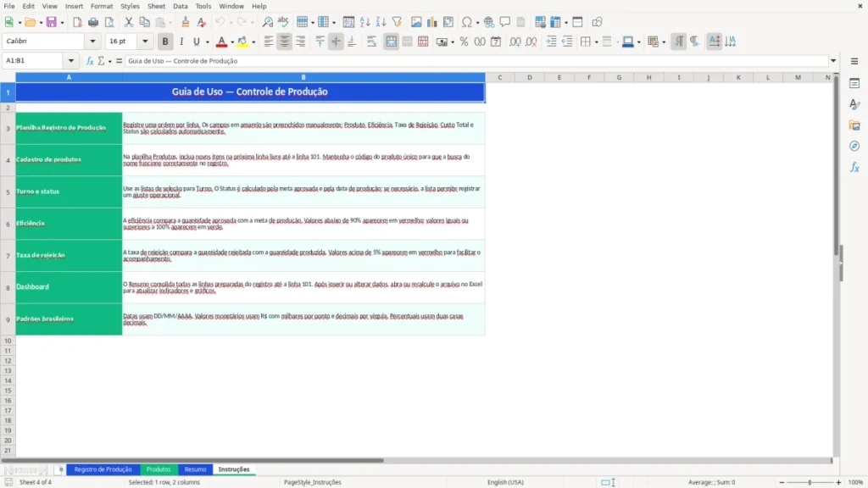Open sidebar Properties panel

tap(854, 83)
